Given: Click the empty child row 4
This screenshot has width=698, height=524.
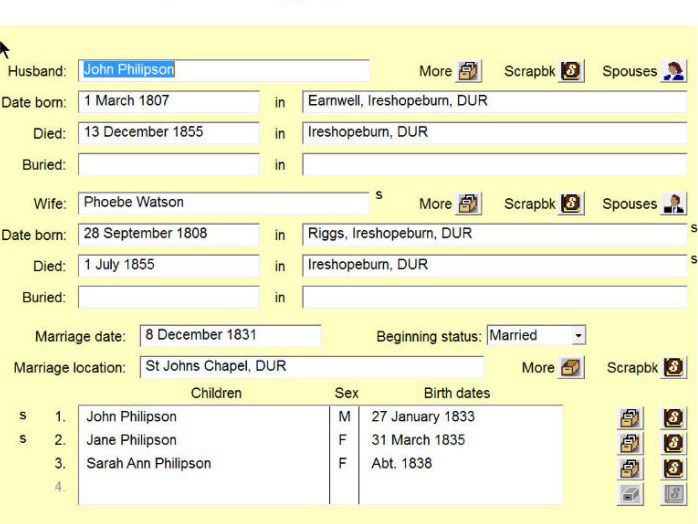Looking at the screenshot, I should (x=204, y=487).
